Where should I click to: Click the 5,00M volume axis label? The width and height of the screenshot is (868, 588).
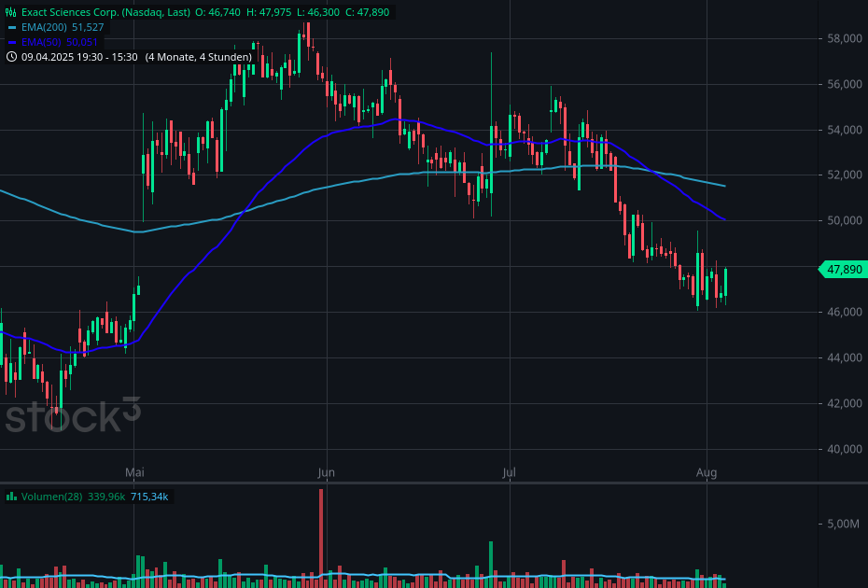point(843,525)
